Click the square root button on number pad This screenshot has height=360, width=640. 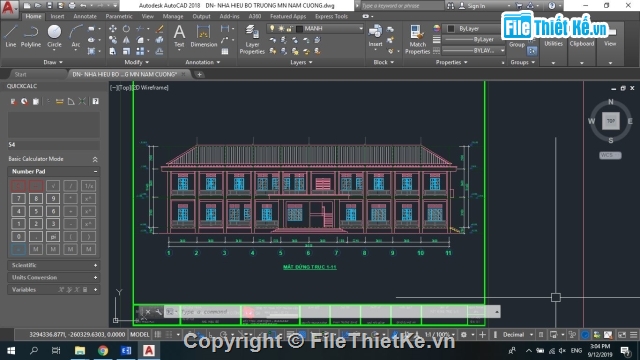point(53,186)
